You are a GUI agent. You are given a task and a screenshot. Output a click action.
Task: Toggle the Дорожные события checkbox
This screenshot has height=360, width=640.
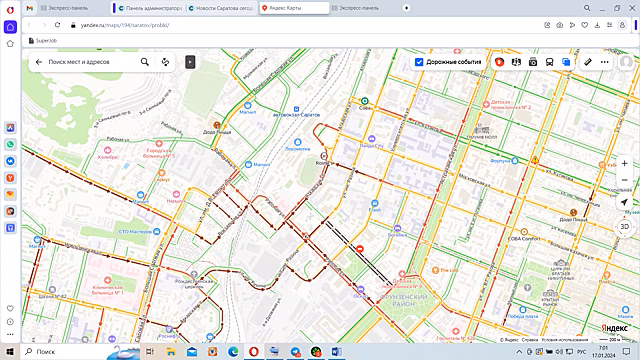[x=419, y=62]
